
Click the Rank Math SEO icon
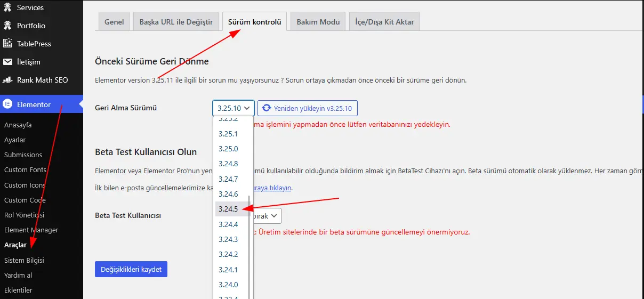click(x=7, y=80)
